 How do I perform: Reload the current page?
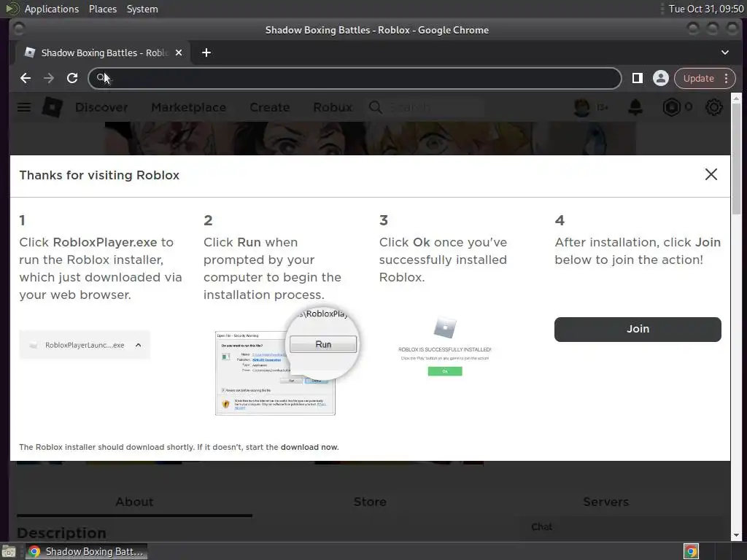[x=72, y=78]
